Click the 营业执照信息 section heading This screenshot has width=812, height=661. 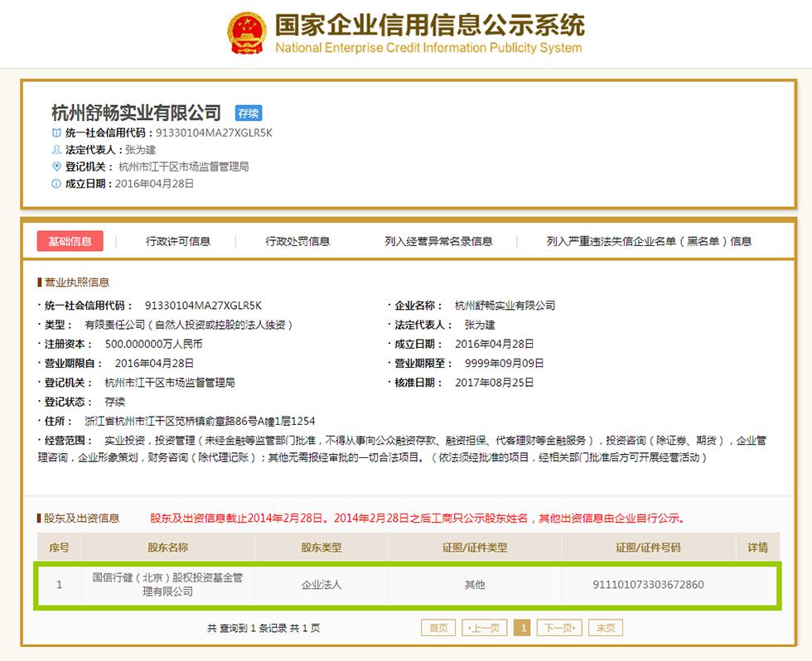[76, 282]
